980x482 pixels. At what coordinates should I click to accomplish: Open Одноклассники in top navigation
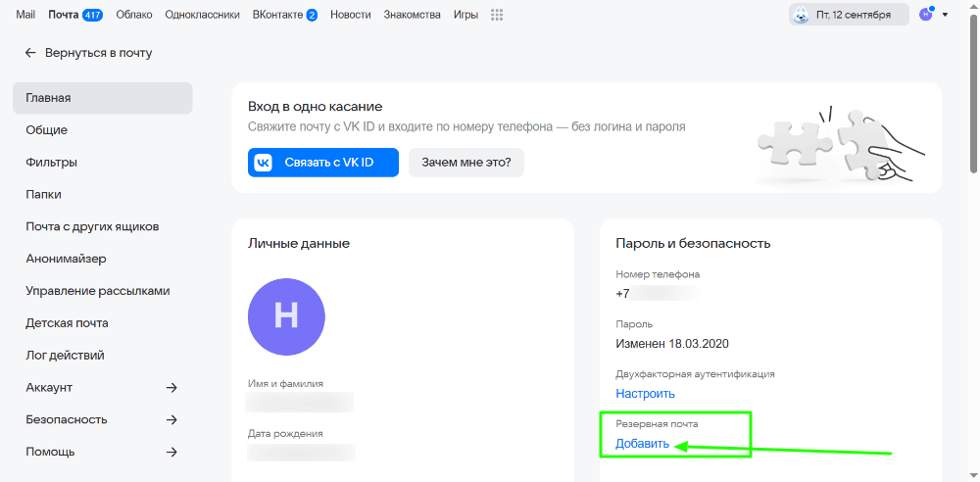coord(203,15)
